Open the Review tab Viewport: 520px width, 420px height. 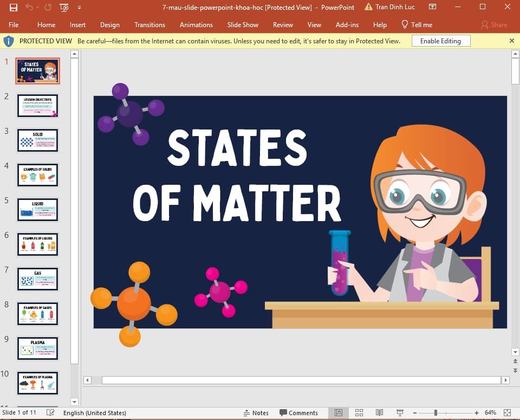pos(283,24)
